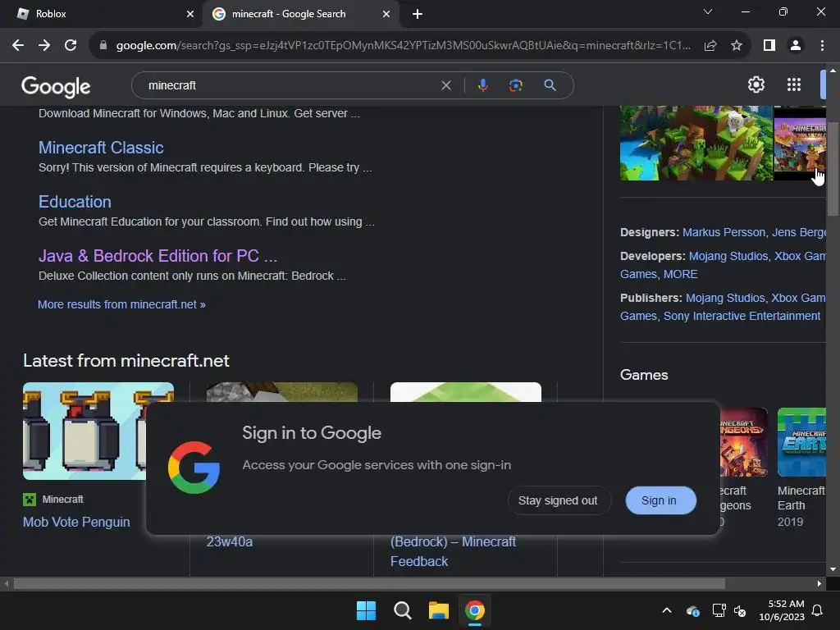The width and height of the screenshot is (840, 630).
Task: Open the Minecraft Classic result
Action: coord(101,148)
